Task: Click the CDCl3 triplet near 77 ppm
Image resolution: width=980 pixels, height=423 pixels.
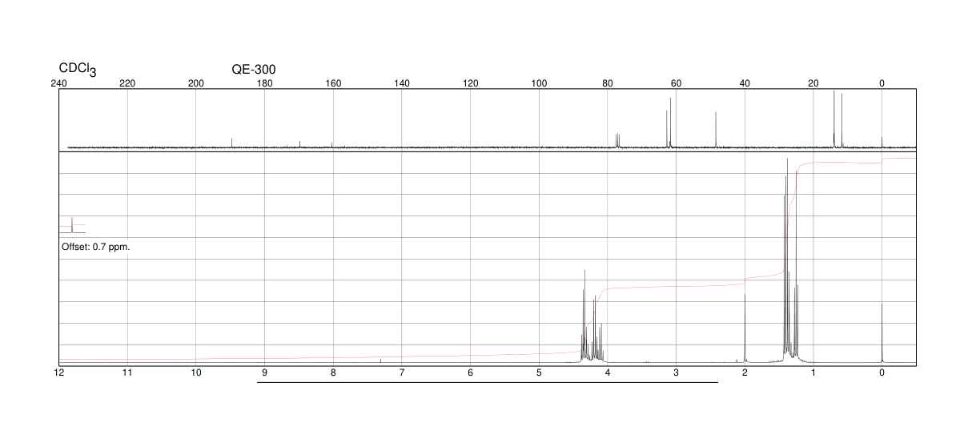Action: coord(617,141)
